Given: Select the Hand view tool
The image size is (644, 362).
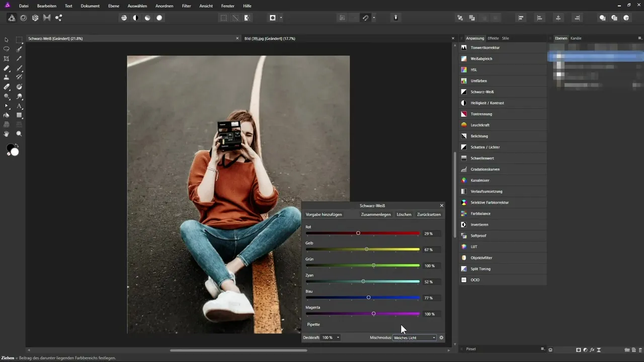Looking at the screenshot, I should pyautogui.click(x=7, y=134).
